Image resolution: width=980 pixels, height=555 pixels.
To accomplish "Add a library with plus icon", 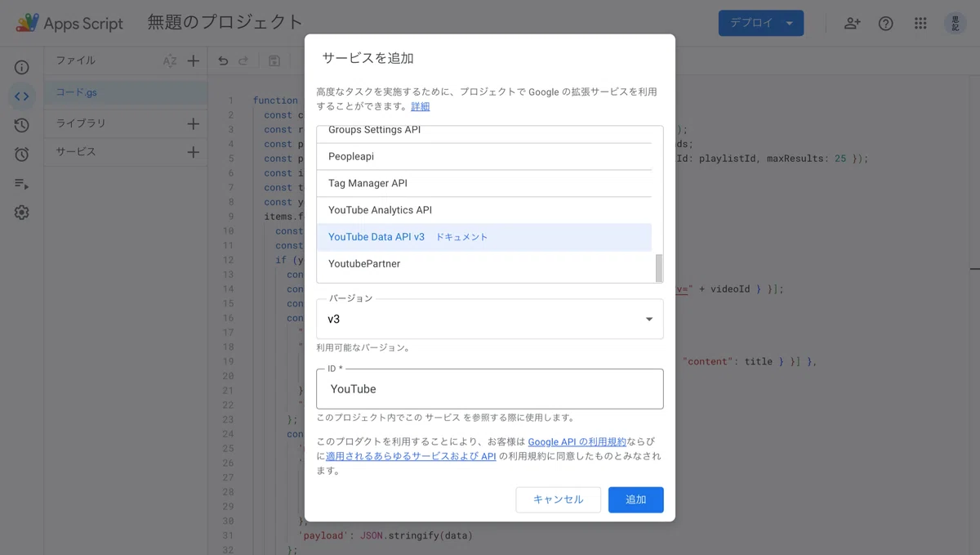I will tap(194, 124).
